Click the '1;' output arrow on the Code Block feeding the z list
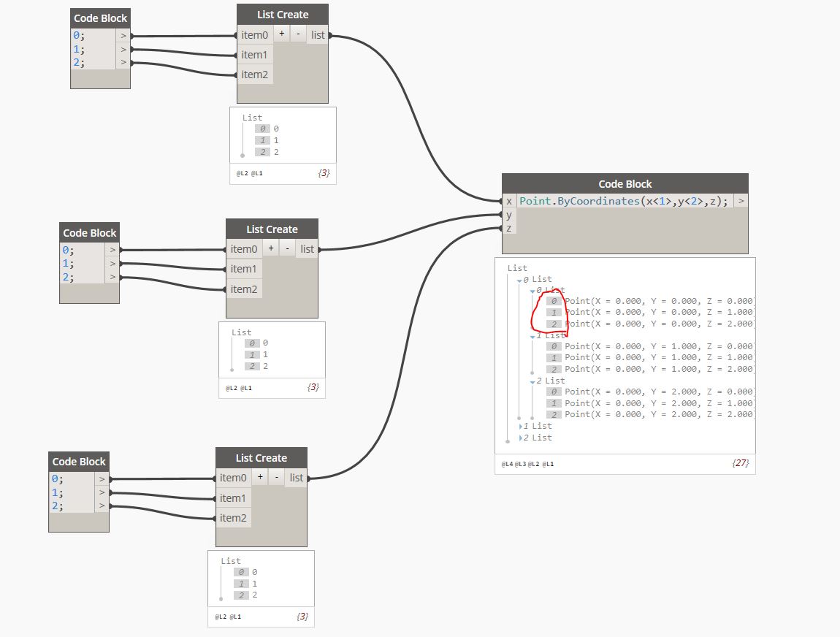The width and height of the screenshot is (840, 637). coord(102,492)
